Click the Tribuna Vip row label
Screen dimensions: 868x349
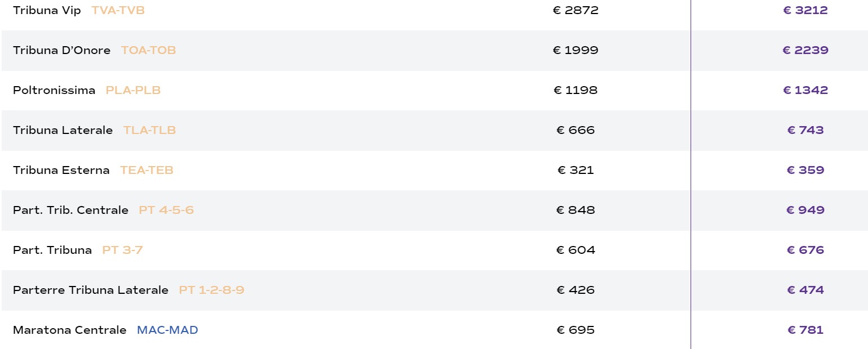click(x=47, y=11)
